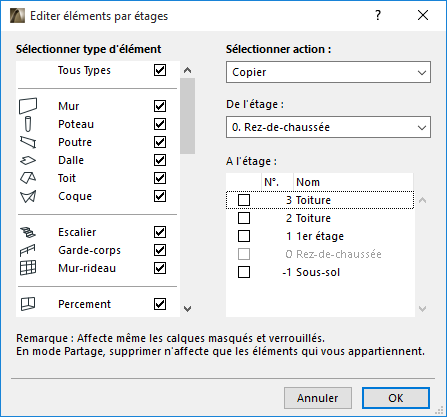Click scroll up arrow of element type list
The image size is (447, 417).
[188, 70]
